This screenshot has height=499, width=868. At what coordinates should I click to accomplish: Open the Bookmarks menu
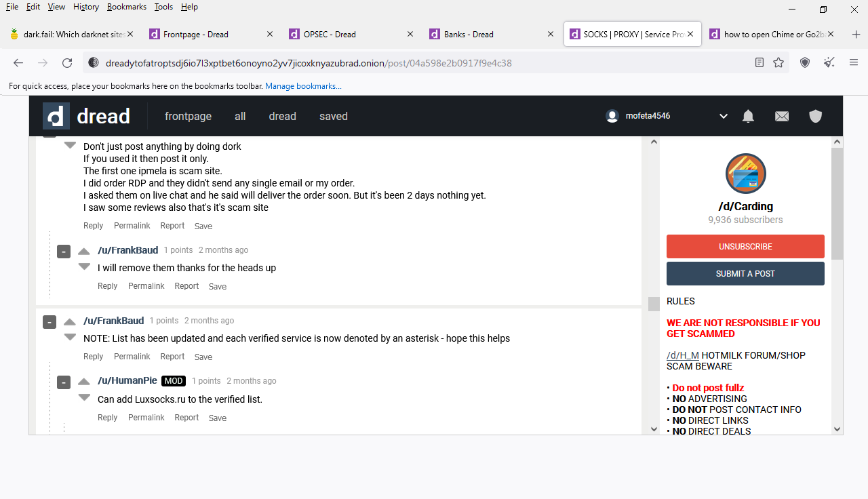point(127,7)
